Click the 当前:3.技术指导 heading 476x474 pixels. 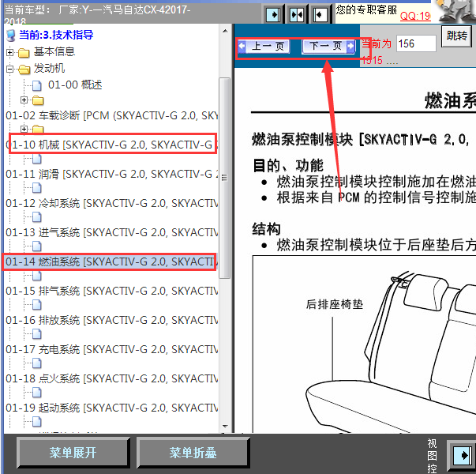coord(56,36)
